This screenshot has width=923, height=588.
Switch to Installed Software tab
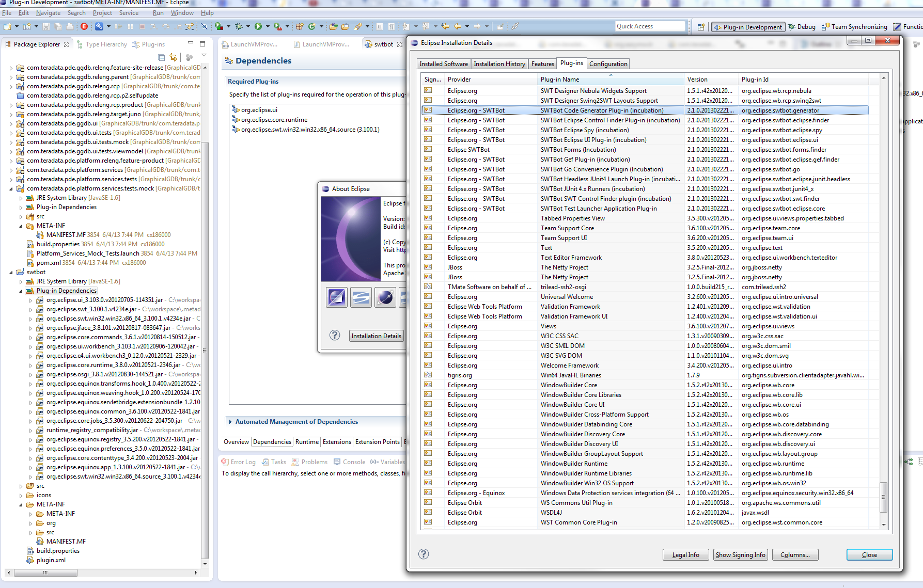point(444,64)
